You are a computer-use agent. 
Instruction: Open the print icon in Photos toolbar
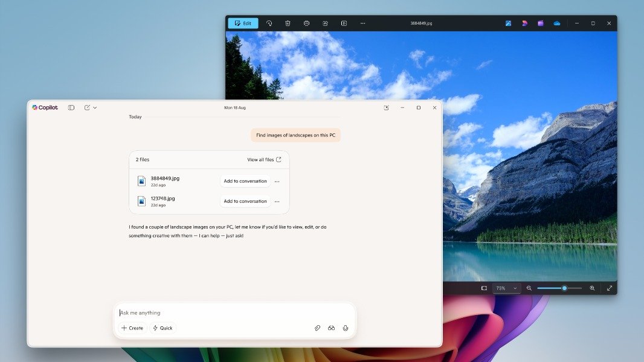[306, 23]
